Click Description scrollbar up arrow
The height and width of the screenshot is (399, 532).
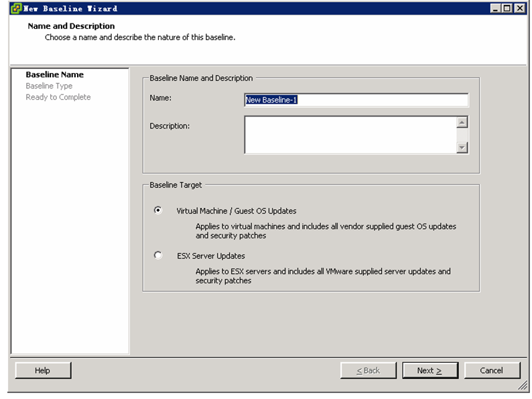[x=462, y=122]
